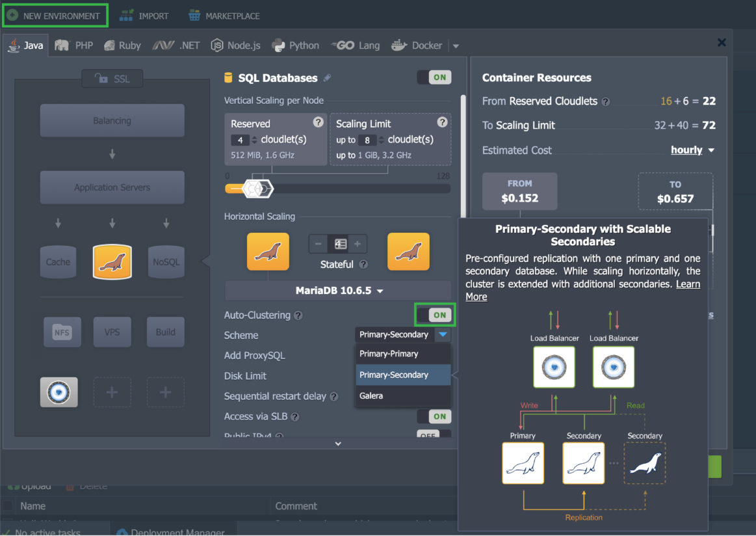
Task: Select the Build node icon
Action: (166, 332)
